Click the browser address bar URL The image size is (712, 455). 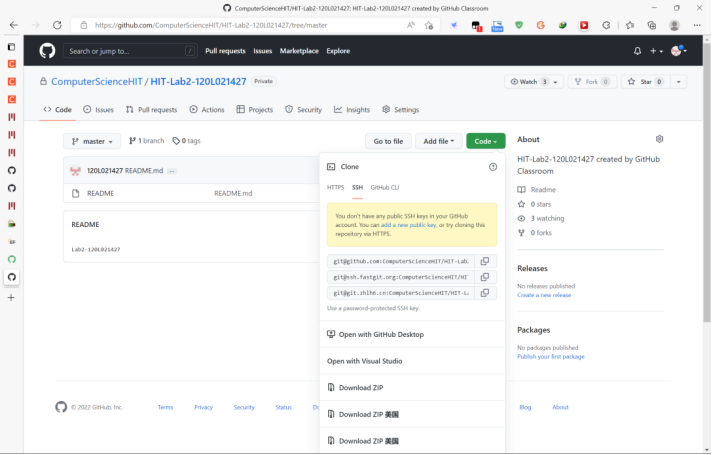[x=211, y=25]
